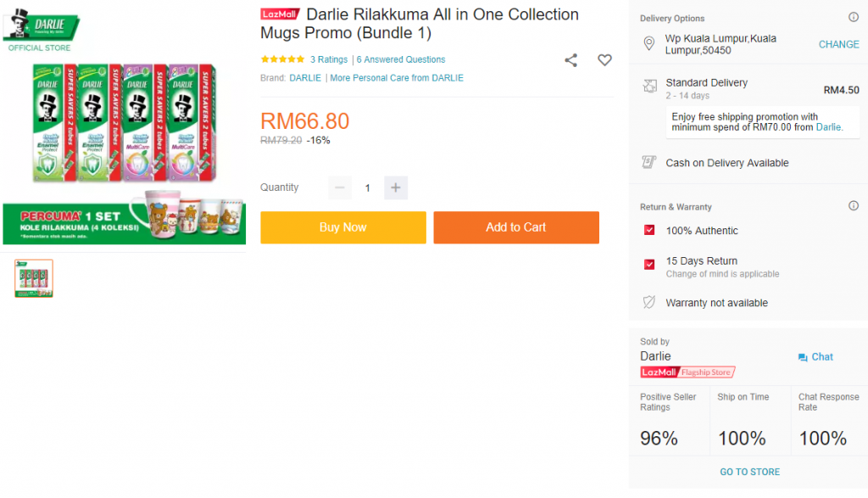Click the Cash on Delivery icon

tap(649, 163)
